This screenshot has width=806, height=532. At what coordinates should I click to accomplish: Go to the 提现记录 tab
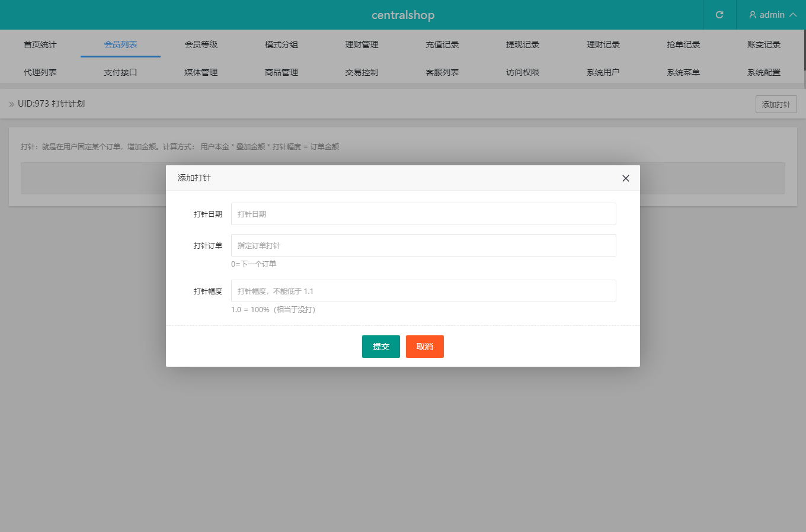[523, 44]
